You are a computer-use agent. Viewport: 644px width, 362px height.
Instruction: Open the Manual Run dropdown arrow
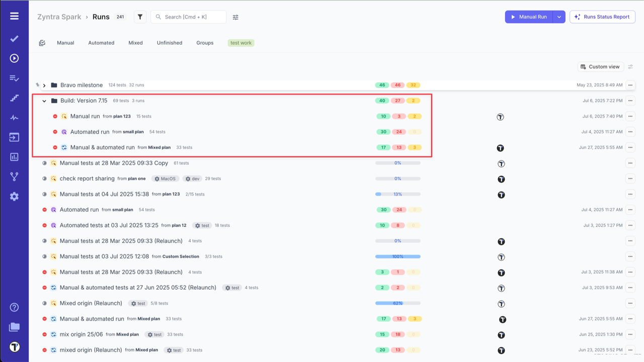pyautogui.click(x=559, y=17)
